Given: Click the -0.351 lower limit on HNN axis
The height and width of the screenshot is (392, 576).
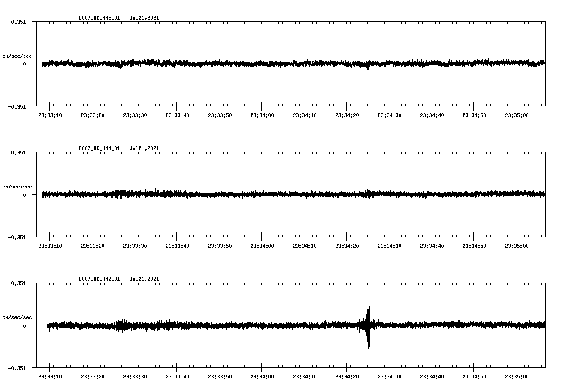Looking at the screenshot, I should pyautogui.click(x=17, y=238).
